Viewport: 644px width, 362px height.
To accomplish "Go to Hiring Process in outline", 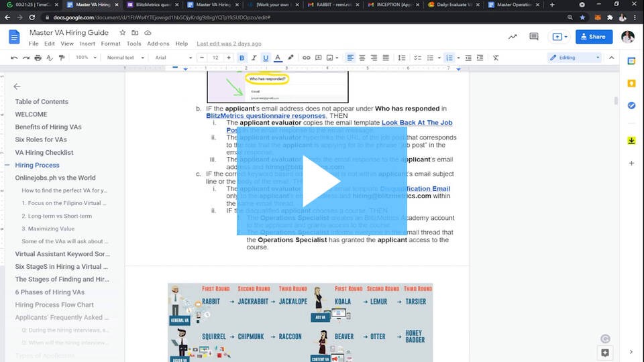I will coord(38,165).
